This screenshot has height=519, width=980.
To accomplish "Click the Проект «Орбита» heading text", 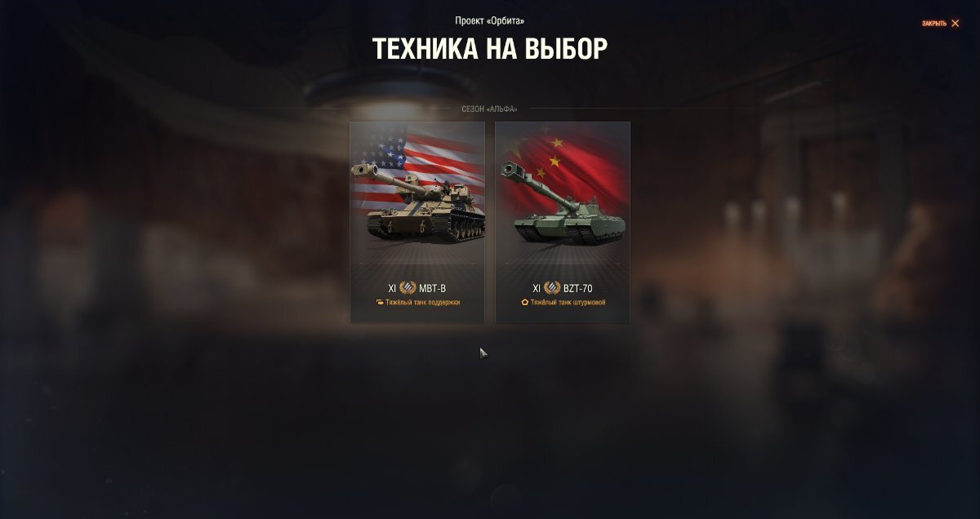I will (490, 20).
